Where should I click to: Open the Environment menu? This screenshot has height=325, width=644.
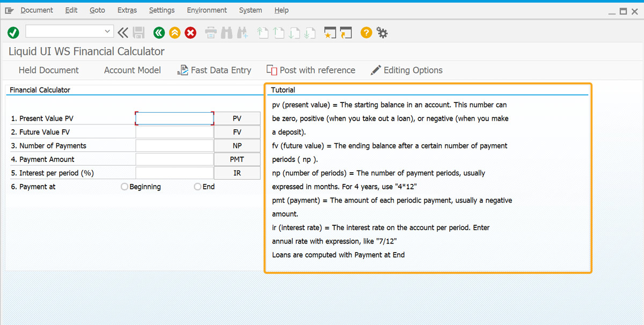coord(207,10)
